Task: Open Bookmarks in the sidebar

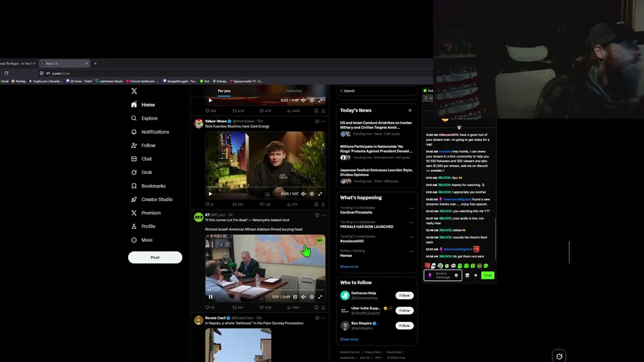Action: click(148, 186)
